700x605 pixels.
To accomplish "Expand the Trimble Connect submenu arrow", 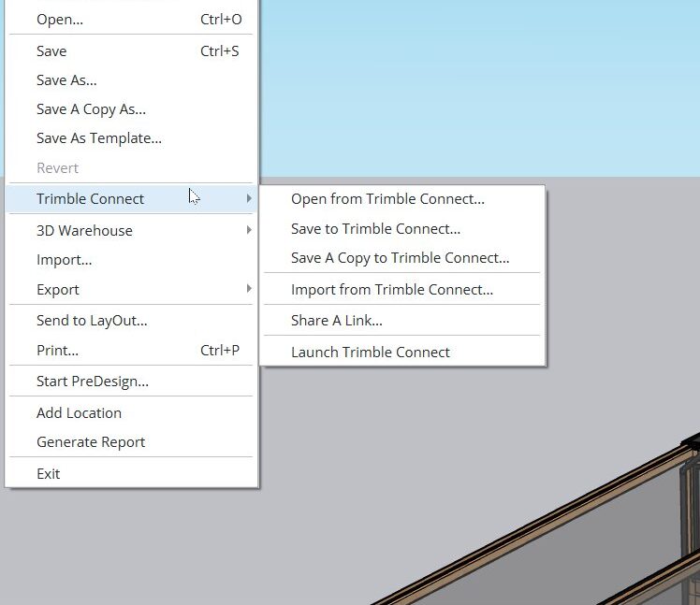I will point(249,198).
